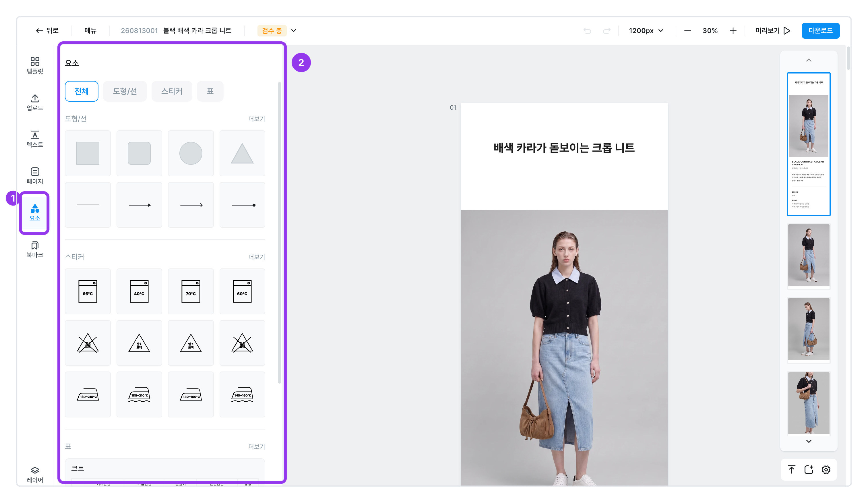Screen dimensions: 868x503
Task: Click the 다운로드 button
Action: [x=820, y=31]
